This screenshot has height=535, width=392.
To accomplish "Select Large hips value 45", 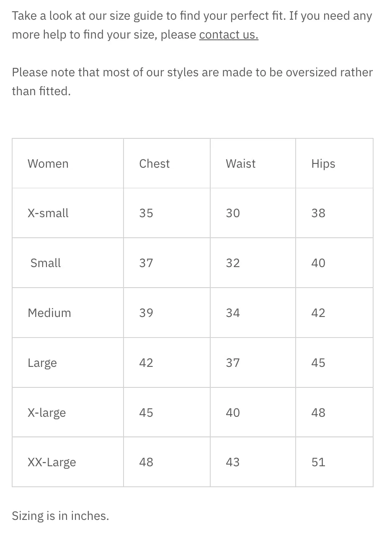I will [318, 363].
